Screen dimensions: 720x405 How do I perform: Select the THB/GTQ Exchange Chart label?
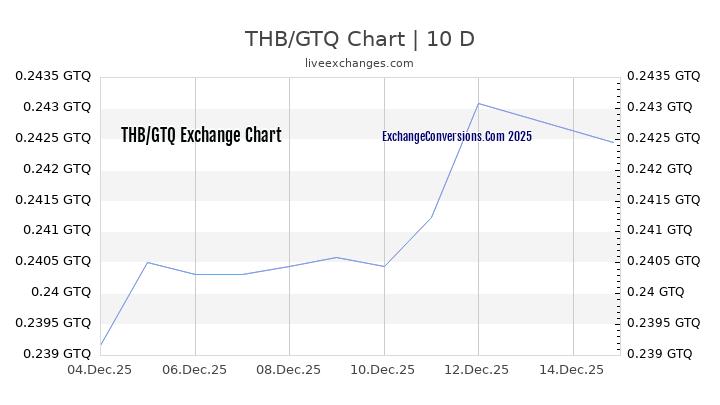pos(201,136)
